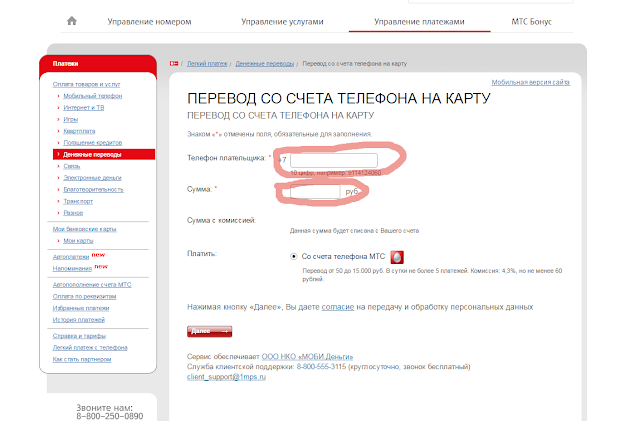
Task: Select 'Квартплата' in the sidebar
Action: (79, 131)
